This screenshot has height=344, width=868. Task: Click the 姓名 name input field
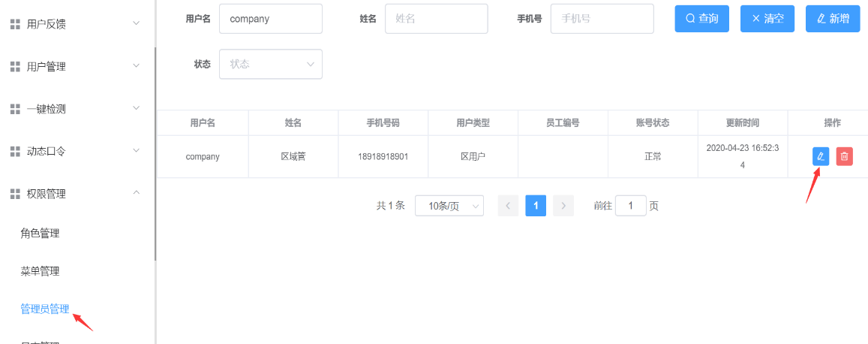[436, 19]
